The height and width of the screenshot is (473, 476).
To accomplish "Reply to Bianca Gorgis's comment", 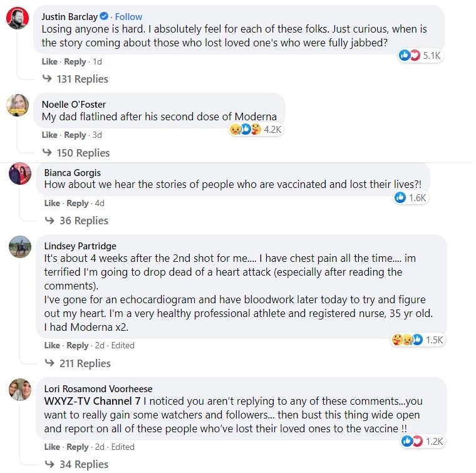I will tap(78, 203).
